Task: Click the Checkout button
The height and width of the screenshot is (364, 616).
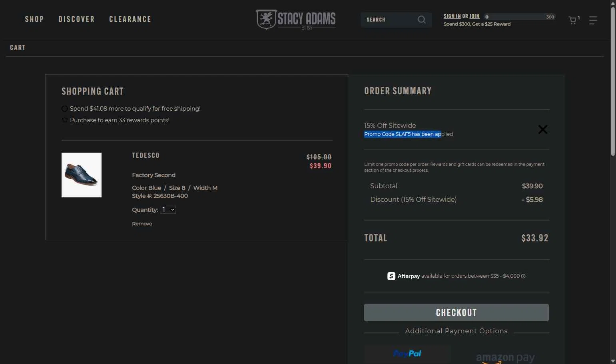Action: pos(456,312)
